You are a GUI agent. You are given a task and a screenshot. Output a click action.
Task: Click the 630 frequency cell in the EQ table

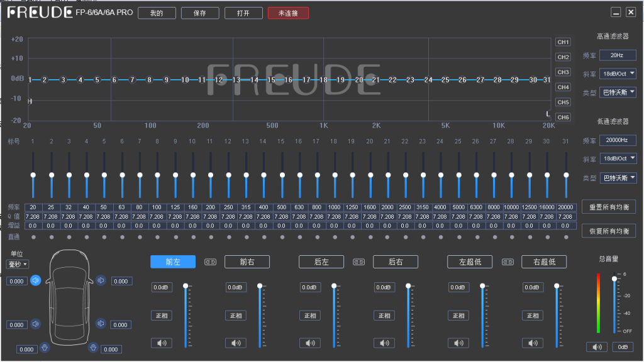pyautogui.click(x=299, y=207)
